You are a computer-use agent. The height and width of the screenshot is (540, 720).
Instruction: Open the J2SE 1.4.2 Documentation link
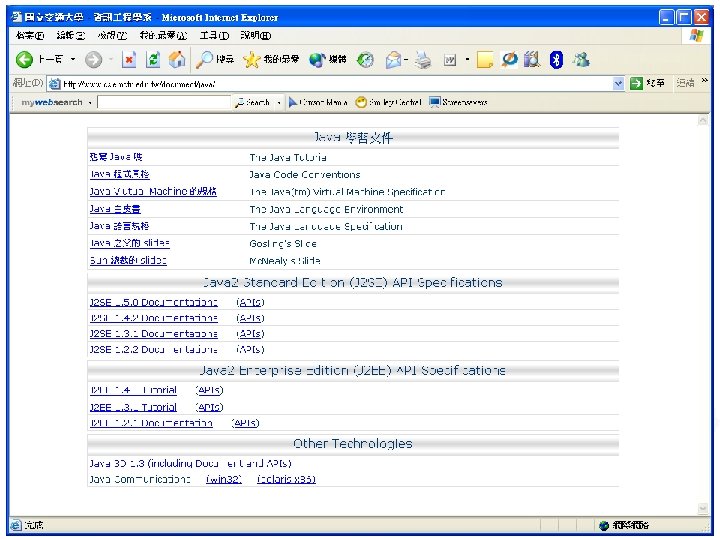tap(153, 318)
